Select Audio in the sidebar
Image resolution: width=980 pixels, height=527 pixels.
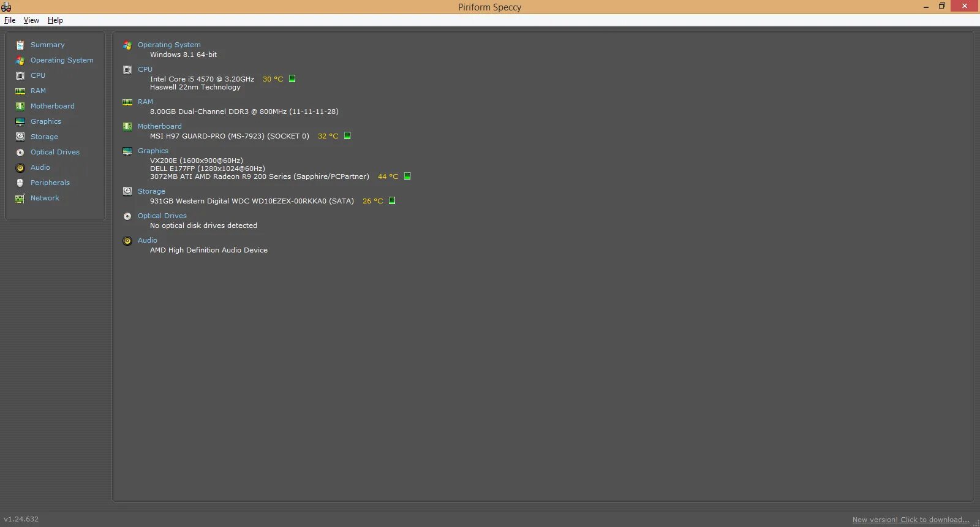pyautogui.click(x=40, y=167)
